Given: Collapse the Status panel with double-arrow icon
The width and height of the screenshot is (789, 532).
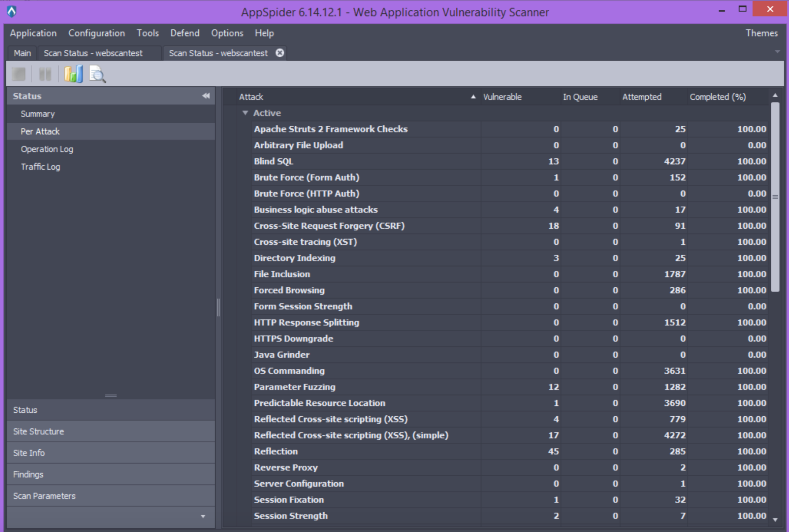Looking at the screenshot, I should [x=206, y=96].
